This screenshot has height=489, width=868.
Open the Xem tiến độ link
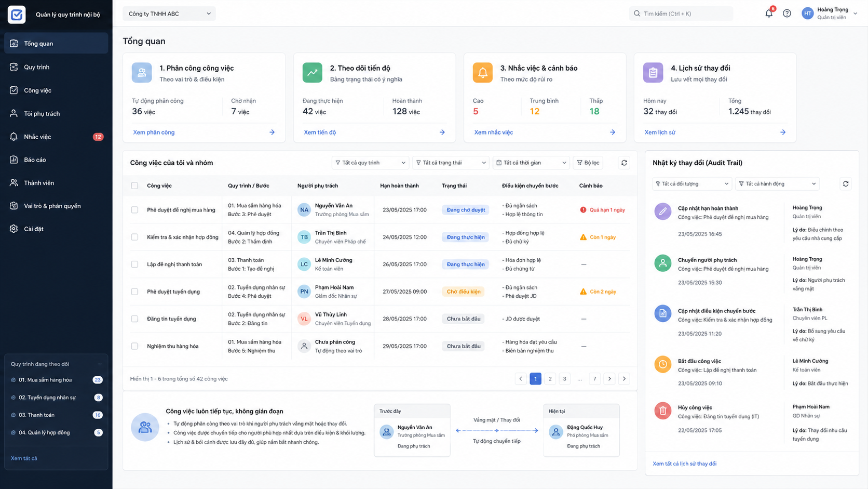(x=320, y=133)
